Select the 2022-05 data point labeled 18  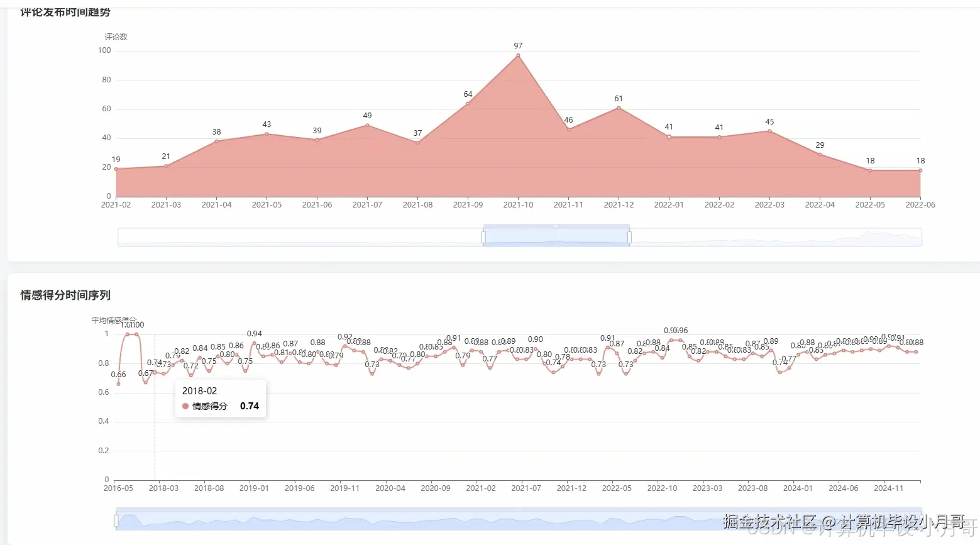tap(870, 170)
